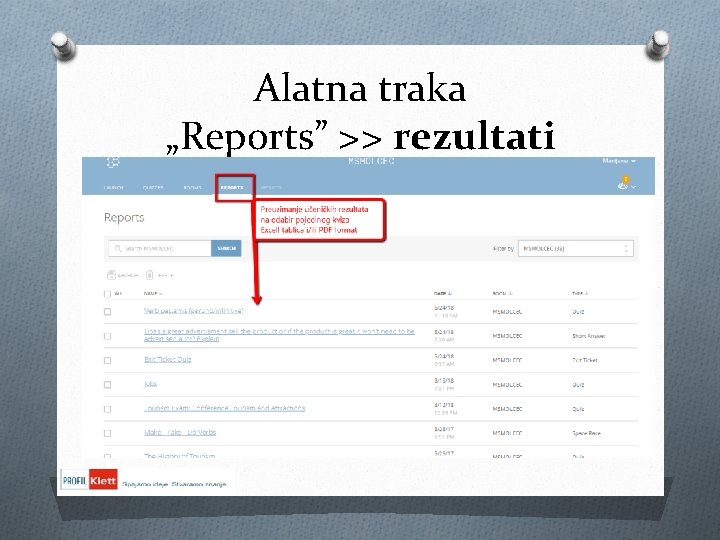Click the Space Race type cell

(586, 433)
